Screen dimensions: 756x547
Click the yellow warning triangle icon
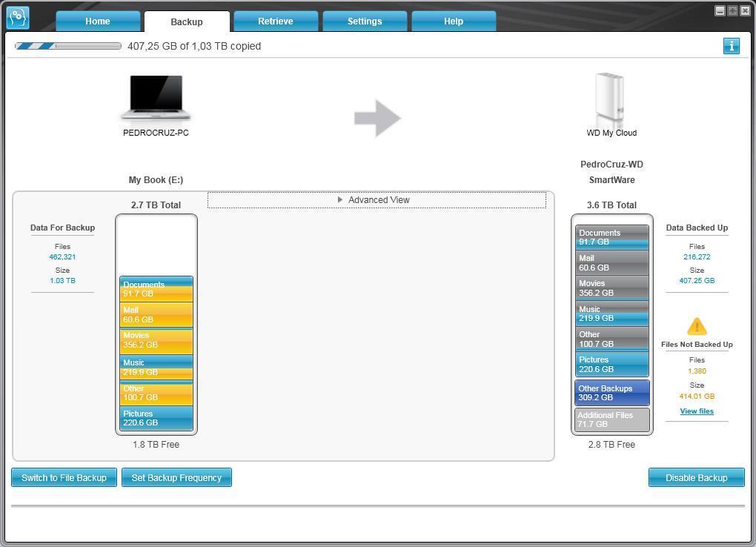(x=697, y=327)
